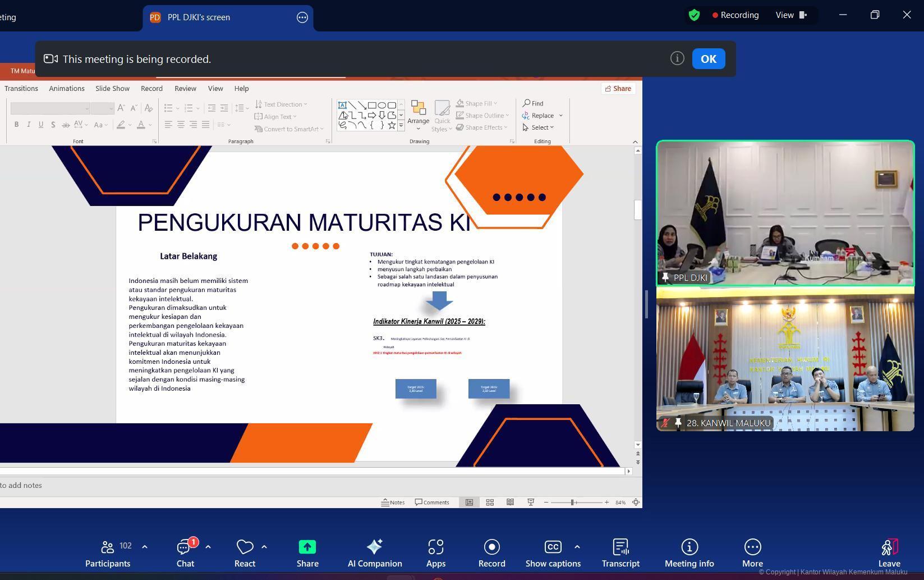Click Leave to exit the meeting

tap(889, 553)
